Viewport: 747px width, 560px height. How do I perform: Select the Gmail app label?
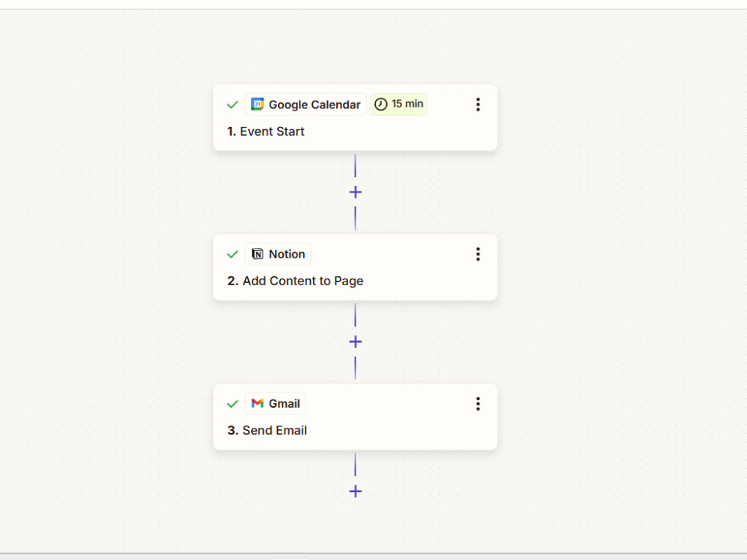pyautogui.click(x=276, y=403)
